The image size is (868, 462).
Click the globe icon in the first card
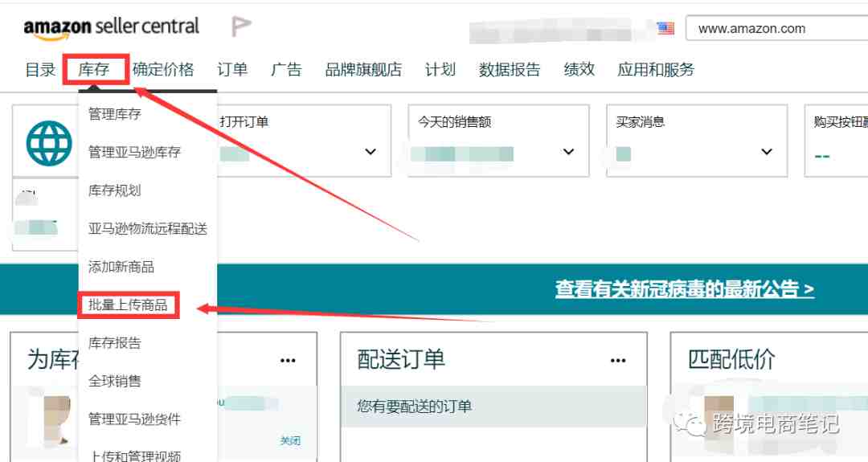pyautogui.click(x=49, y=143)
